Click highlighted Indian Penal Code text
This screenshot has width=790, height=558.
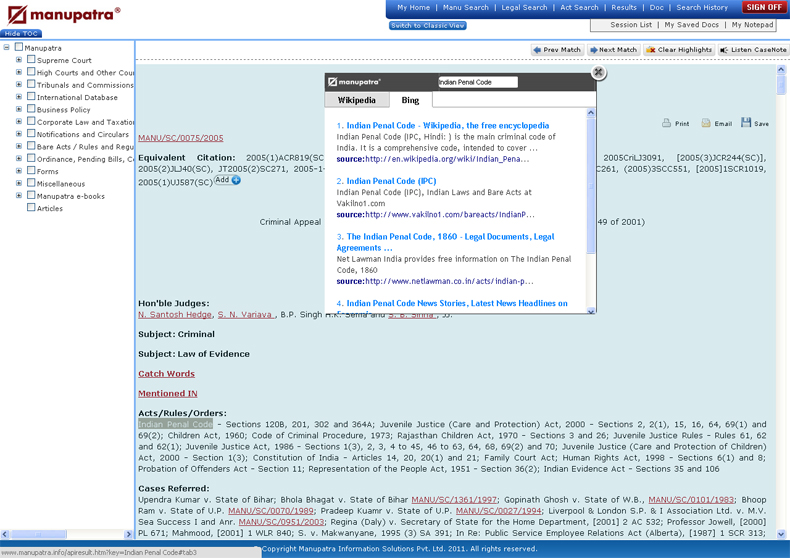click(175, 425)
